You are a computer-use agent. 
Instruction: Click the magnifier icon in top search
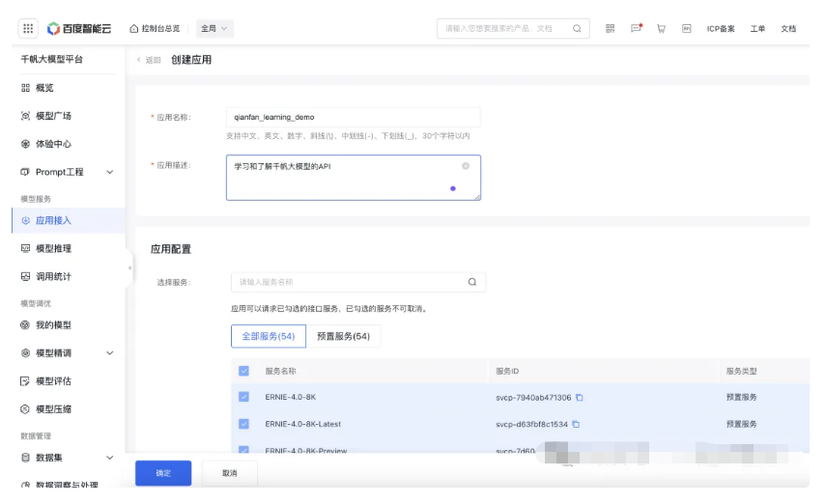point(577,28)
